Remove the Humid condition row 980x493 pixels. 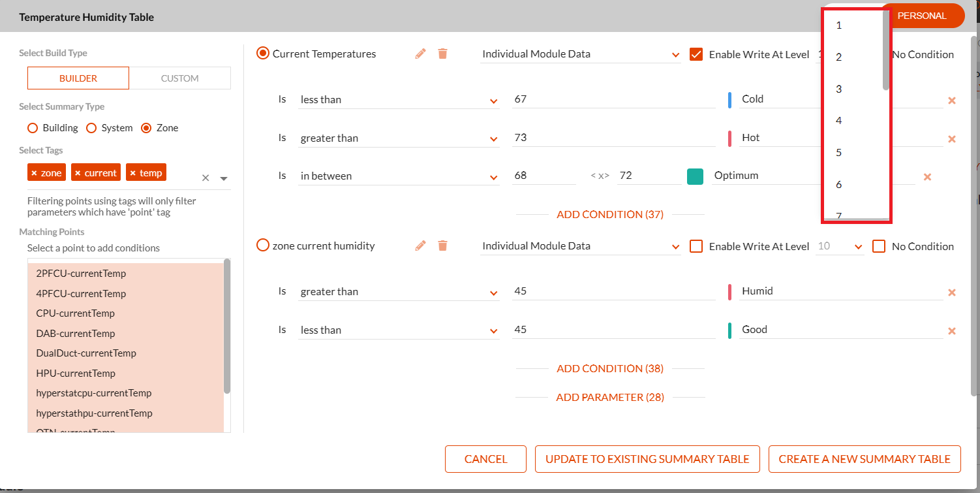pyautogui.click(x=951, y=293)
